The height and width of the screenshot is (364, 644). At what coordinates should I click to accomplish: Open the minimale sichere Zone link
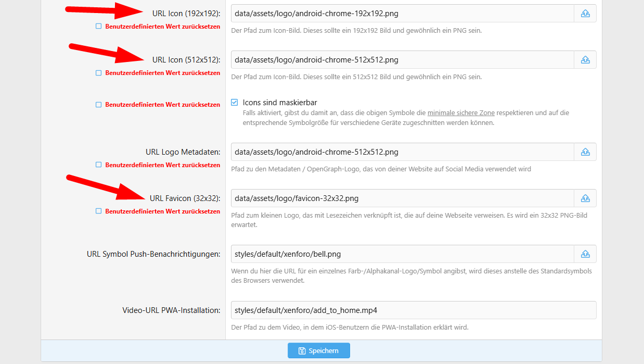click(x=461, y=112)
